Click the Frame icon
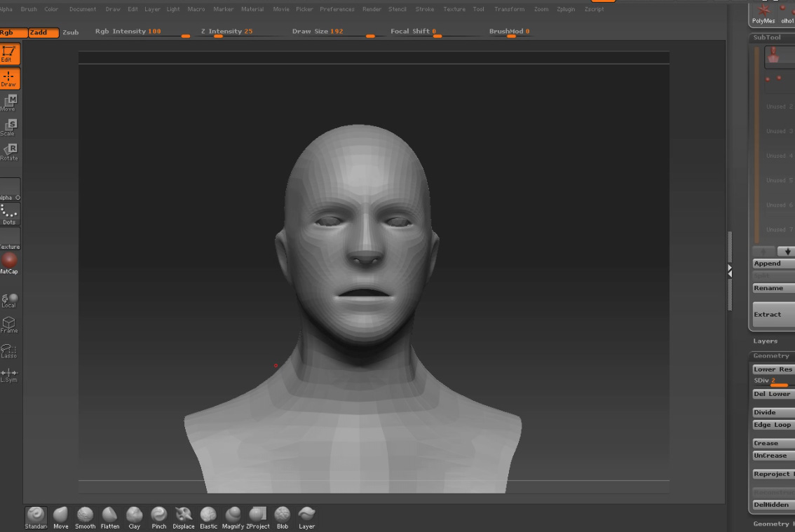This screenshot has height=532, width=795. coord(9,324)
